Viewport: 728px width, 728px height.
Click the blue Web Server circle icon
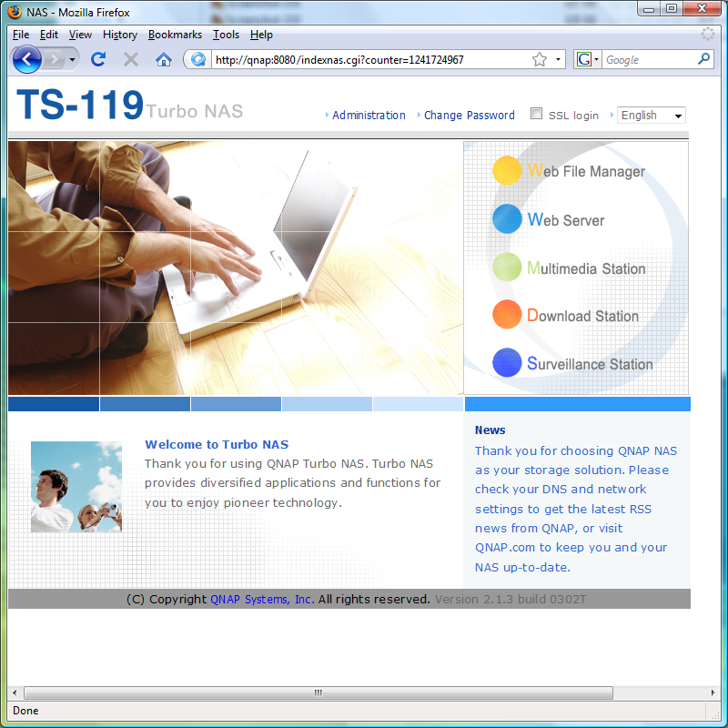pyautogui.click(x=507, y=218)
